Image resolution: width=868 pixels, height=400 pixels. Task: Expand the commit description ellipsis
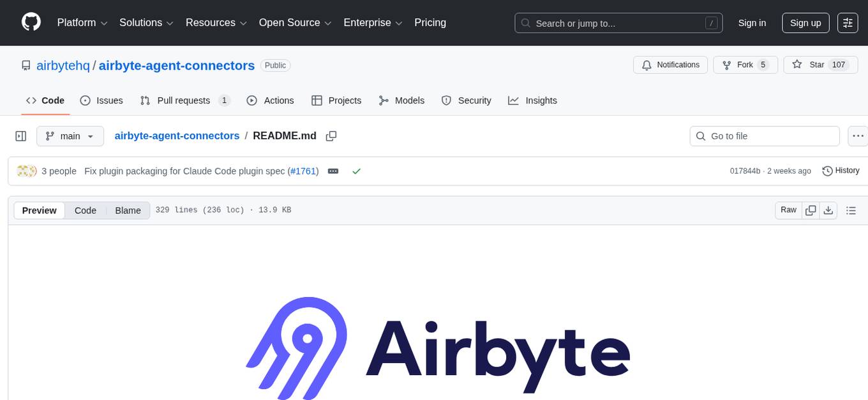coord(333,171)
